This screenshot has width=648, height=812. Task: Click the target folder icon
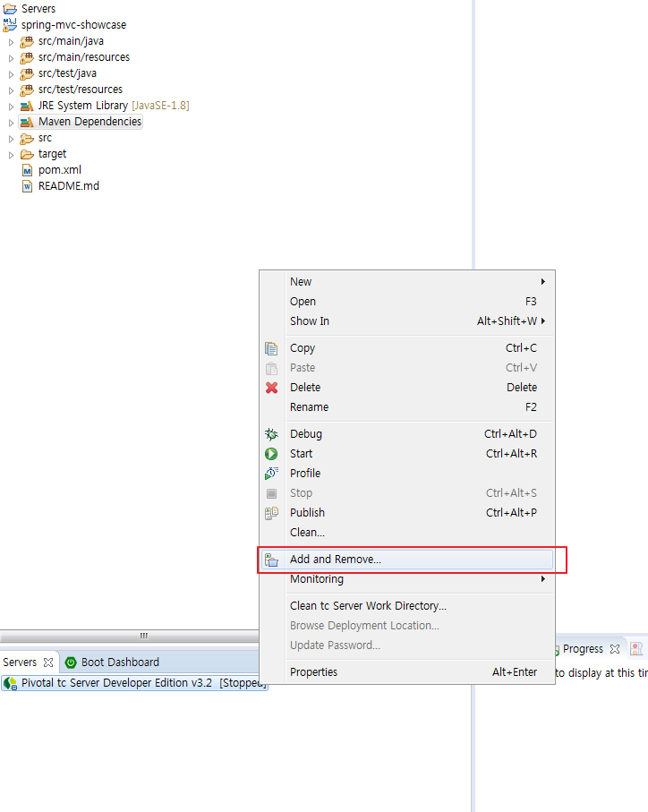pos(27,154)
